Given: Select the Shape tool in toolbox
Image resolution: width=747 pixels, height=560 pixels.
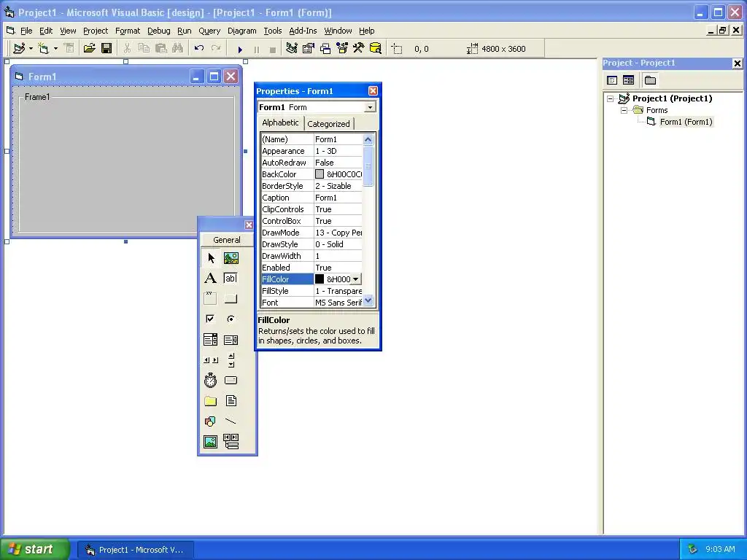Looking at the screenshot, I should [211, 421].
